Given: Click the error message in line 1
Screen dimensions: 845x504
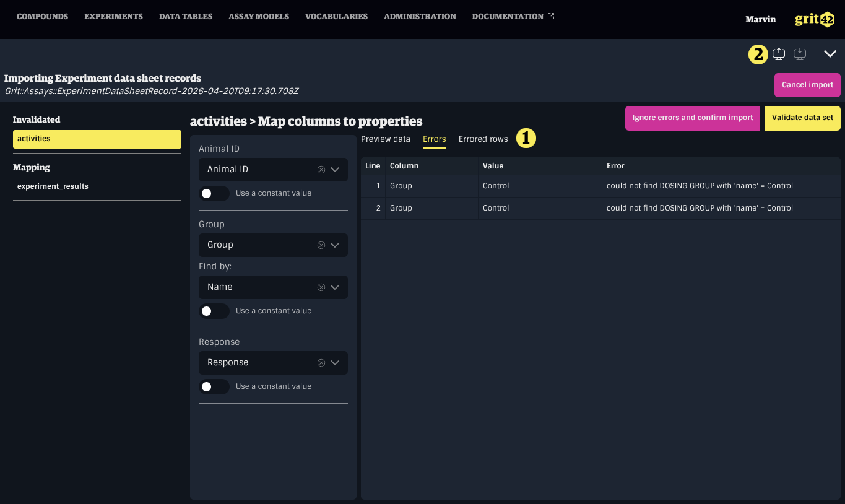Looking at the screenshot, I should click(x=700, y=186).
